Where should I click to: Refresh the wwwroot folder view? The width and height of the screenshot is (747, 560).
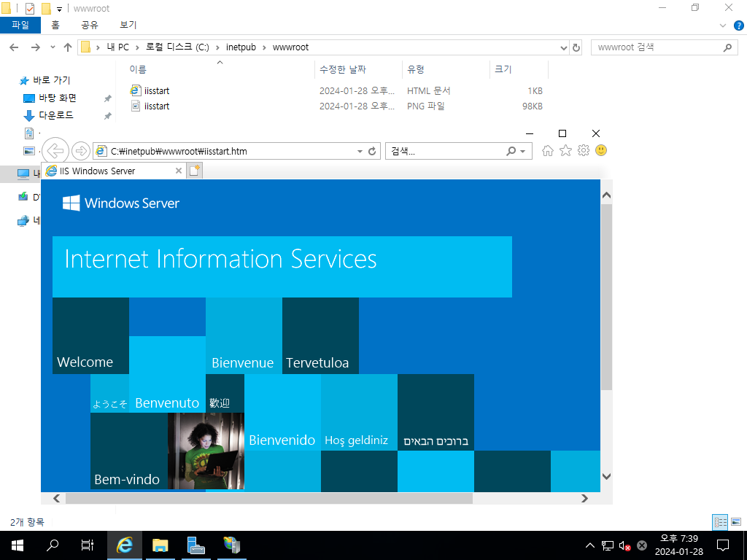[576, 47]
